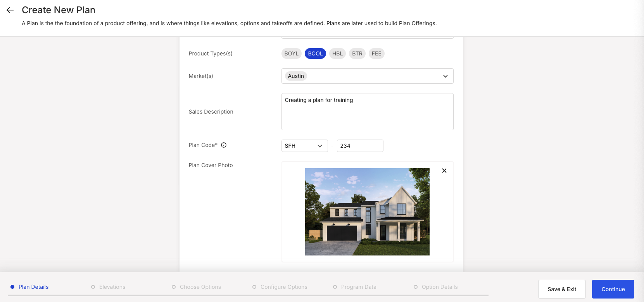Open the Plan Code info tooltip icon
This screenshot has width=644, height=302.
pyautogui.click(x=224, y=145)
